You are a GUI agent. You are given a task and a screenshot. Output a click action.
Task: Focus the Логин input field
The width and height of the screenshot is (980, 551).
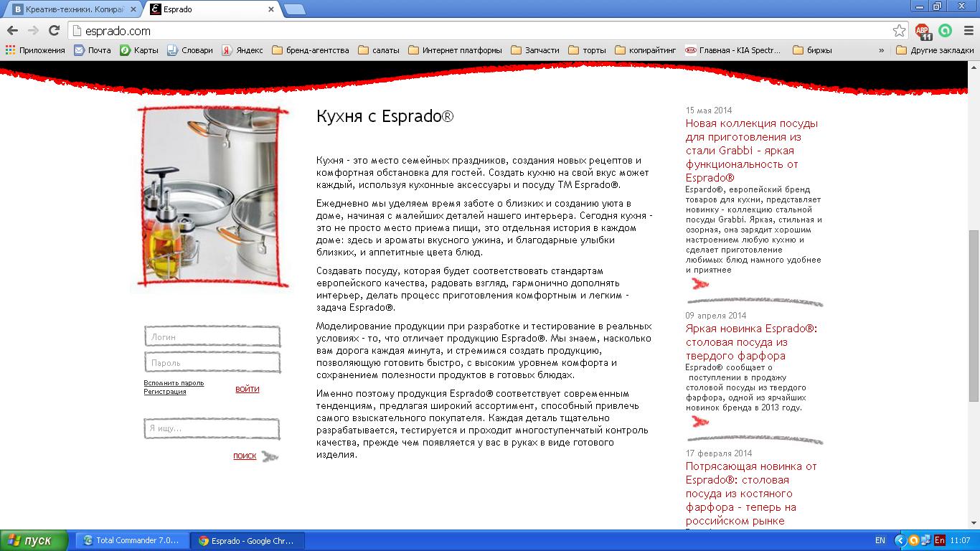pos(212,336)
